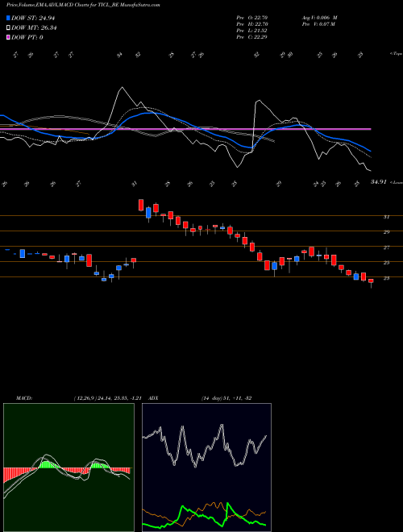
Task: Click the 29 price axis label
Action: (x=386, y=232)
